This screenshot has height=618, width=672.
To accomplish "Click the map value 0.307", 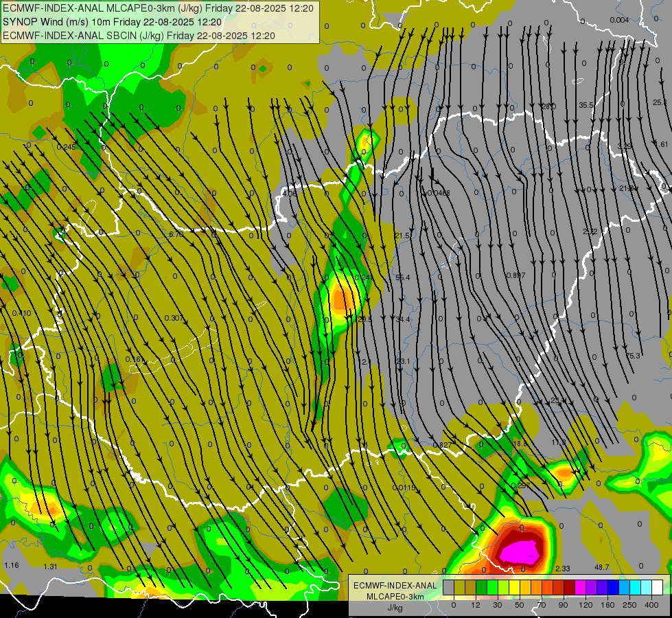I will [x=174, y=318].
